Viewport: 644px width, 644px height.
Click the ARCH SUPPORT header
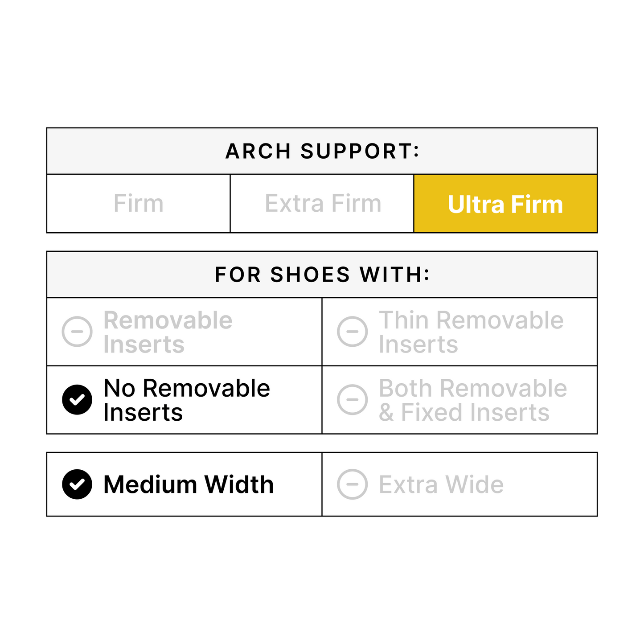click(x=322, y=151)
